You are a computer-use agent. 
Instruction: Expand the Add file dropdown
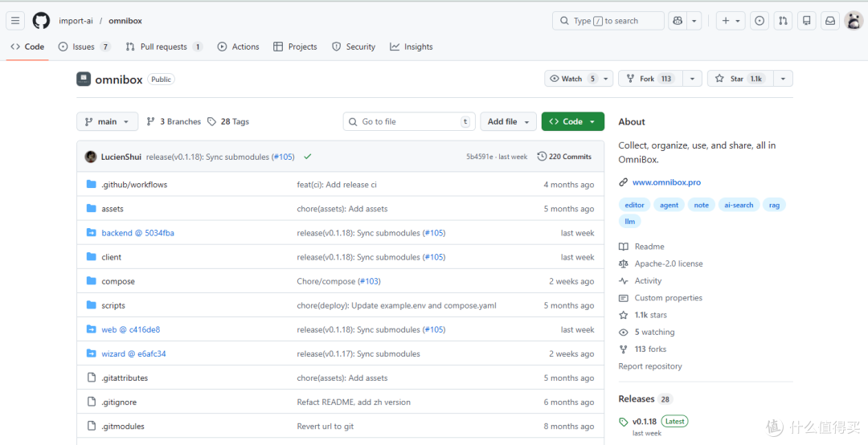[x=508, y=122]
